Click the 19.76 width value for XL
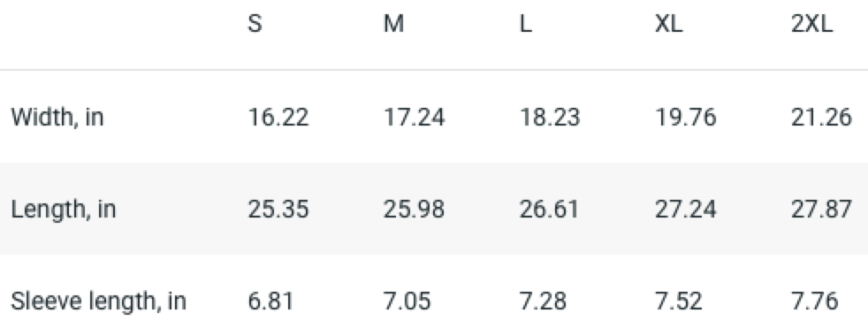The width and height of the screenshot is (868, 336). (x=685, y=118)
